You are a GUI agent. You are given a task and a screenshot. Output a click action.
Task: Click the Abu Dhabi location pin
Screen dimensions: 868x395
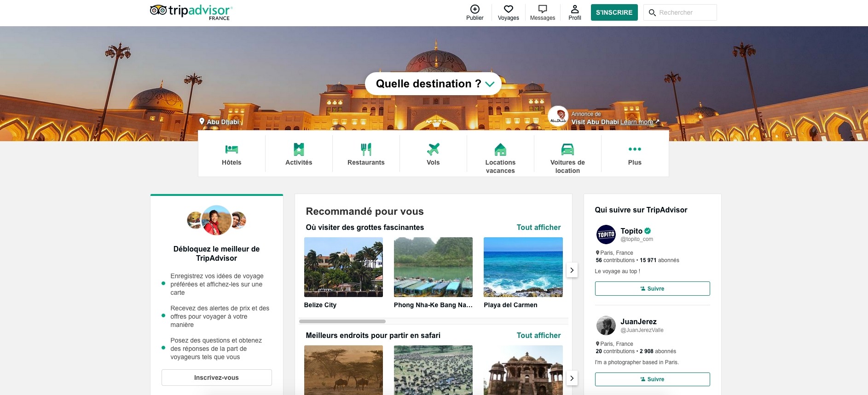point(202,121)
